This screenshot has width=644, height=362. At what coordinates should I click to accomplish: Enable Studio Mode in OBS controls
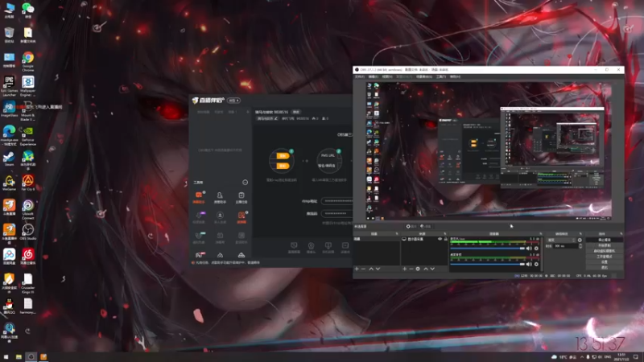coord(605,257)
